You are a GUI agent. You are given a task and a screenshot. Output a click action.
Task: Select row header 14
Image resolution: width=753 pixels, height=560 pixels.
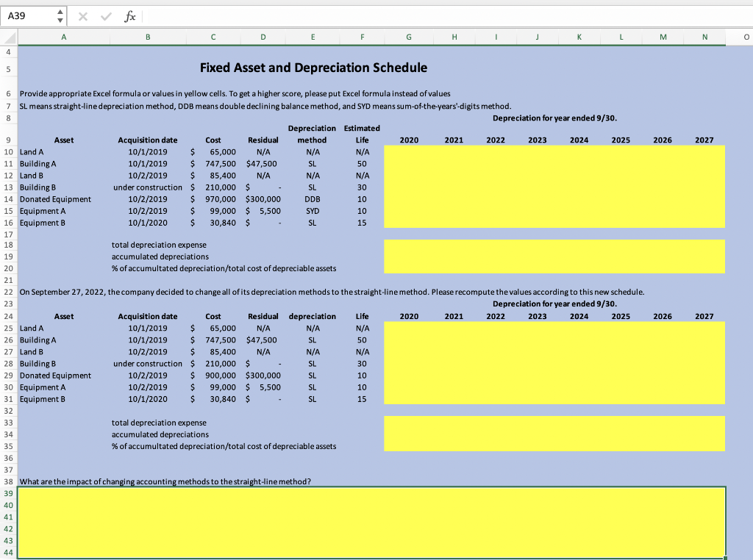coord(7,199)
